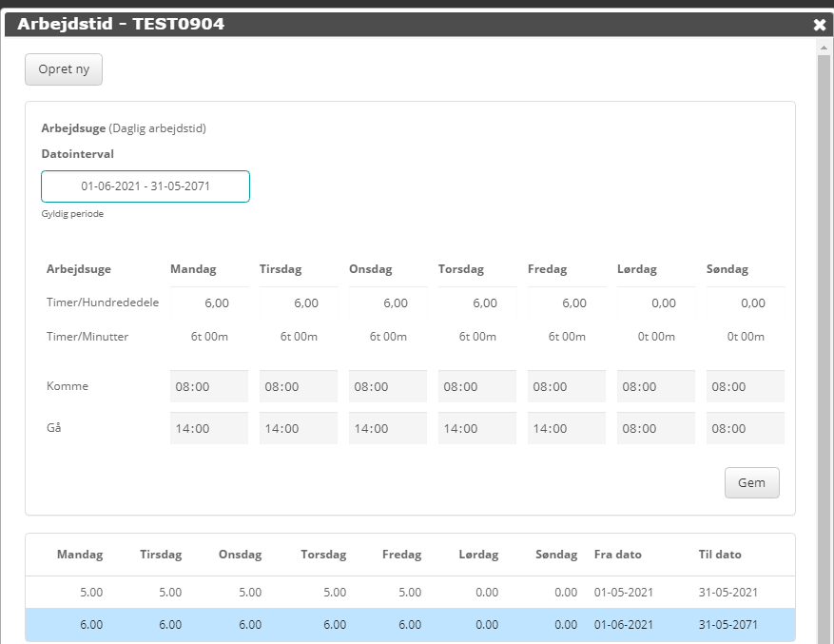Click Mandag Komme time field

click(208, 387)
